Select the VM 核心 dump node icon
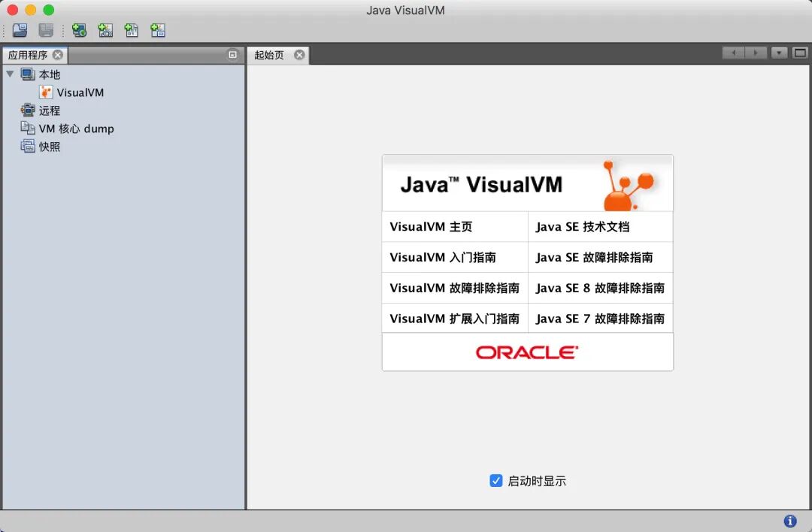Viewport: 812px width, 532px height. 28,128
